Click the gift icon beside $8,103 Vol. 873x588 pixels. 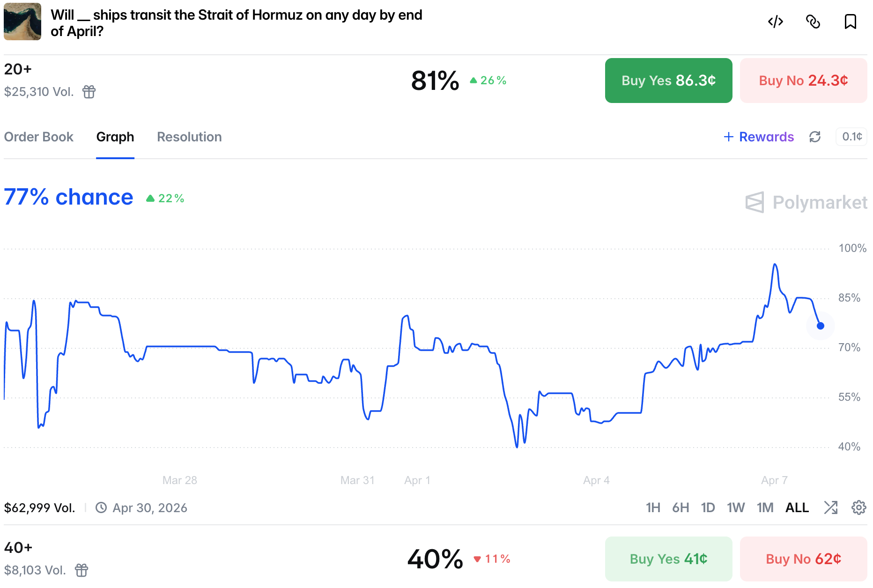[81, 570]
